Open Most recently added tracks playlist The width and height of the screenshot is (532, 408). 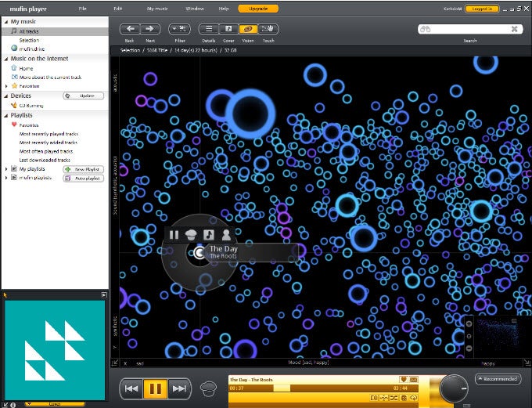pos(49,143)
